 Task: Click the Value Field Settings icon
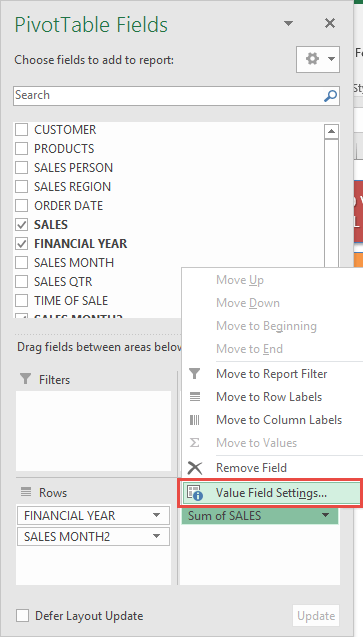195,493
